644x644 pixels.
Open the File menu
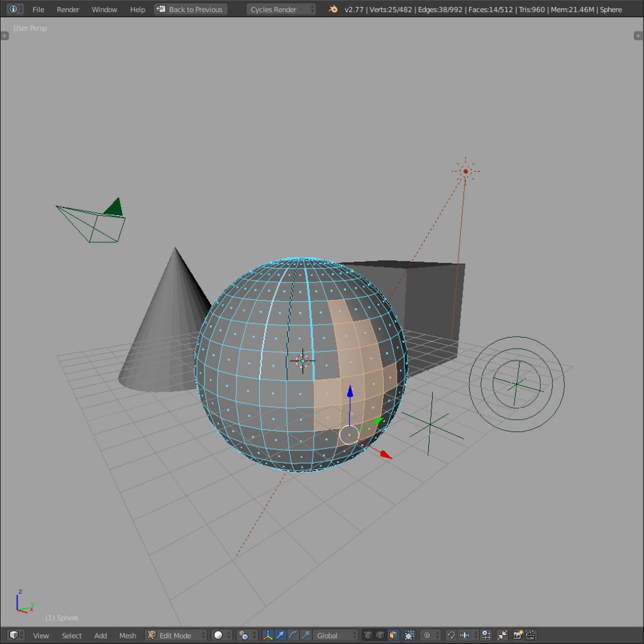click(x=38, y=9)
